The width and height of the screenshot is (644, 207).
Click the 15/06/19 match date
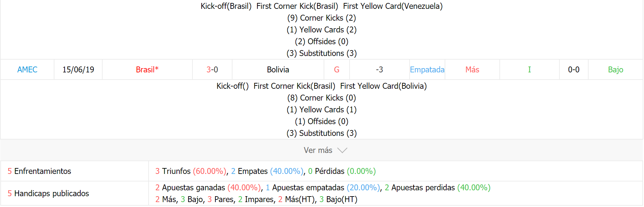click(x=78, y=70)
